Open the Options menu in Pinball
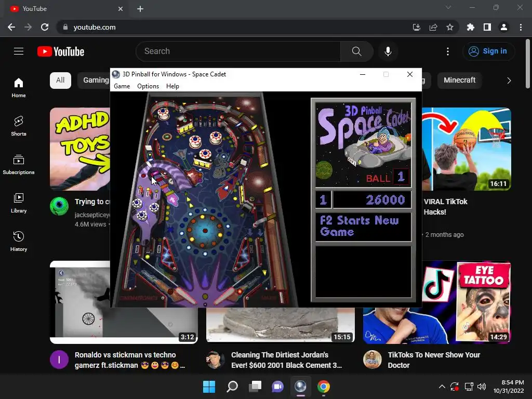Image resolution: width=532 pixels, height=399 pixels. [x=148, y=86]
